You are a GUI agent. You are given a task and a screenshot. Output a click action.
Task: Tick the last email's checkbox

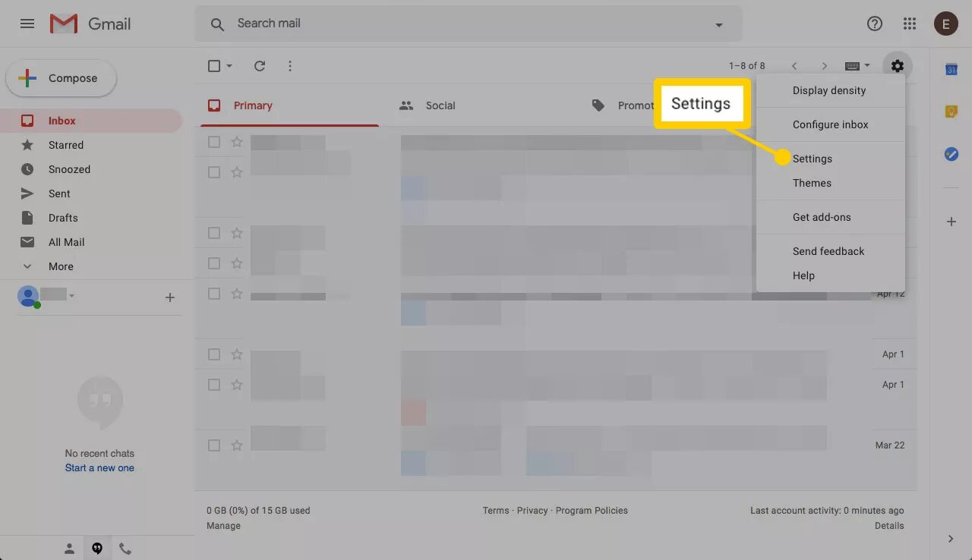pyautogui.click(x=214, y=445)
